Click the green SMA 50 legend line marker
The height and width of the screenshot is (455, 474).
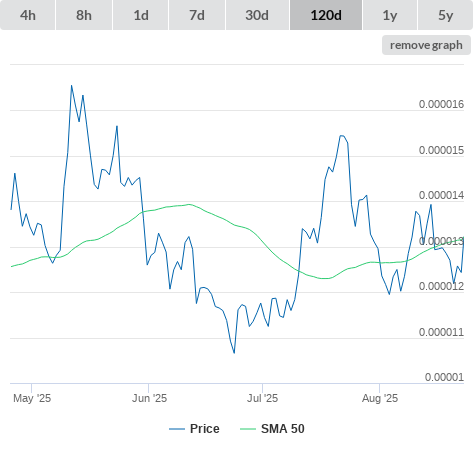248,429
